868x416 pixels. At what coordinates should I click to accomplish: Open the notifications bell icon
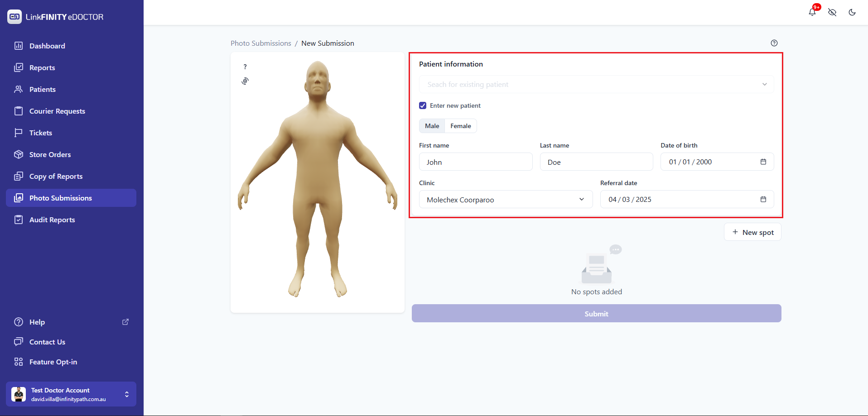point(812,12)
